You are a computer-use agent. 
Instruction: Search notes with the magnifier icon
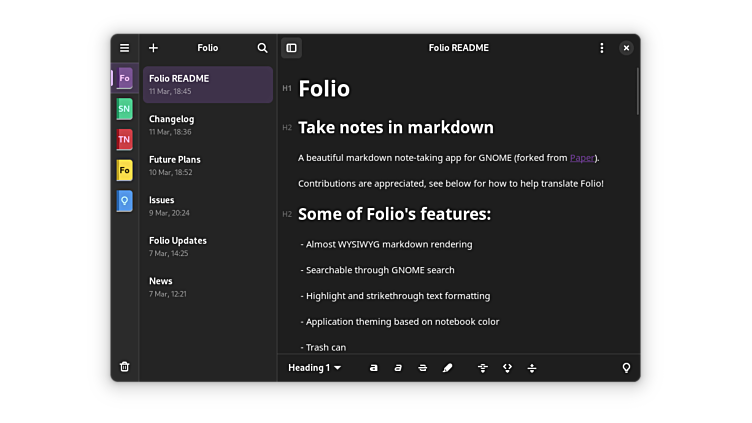(262, 48)
